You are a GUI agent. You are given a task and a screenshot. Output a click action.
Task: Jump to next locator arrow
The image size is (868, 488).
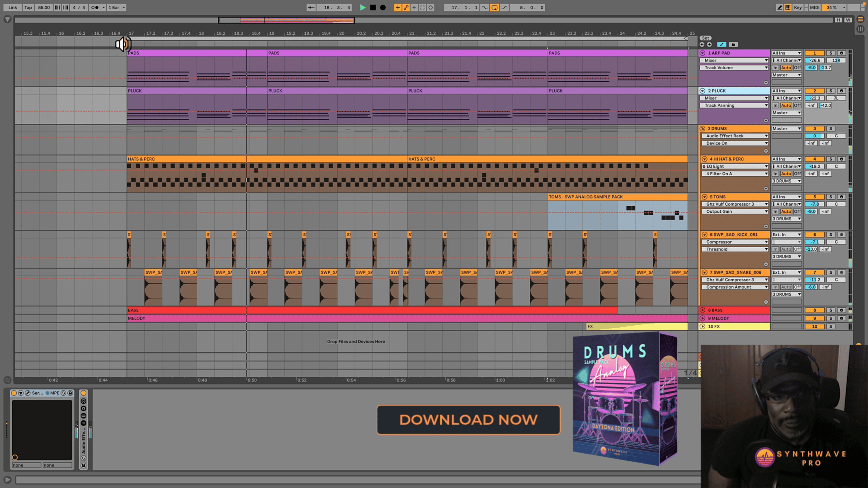coord(709,45)
